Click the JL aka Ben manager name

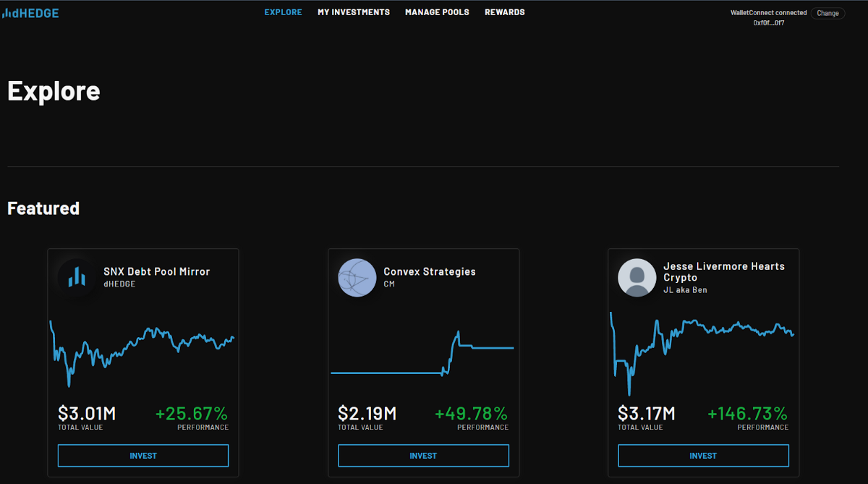(x=685, y=290)
